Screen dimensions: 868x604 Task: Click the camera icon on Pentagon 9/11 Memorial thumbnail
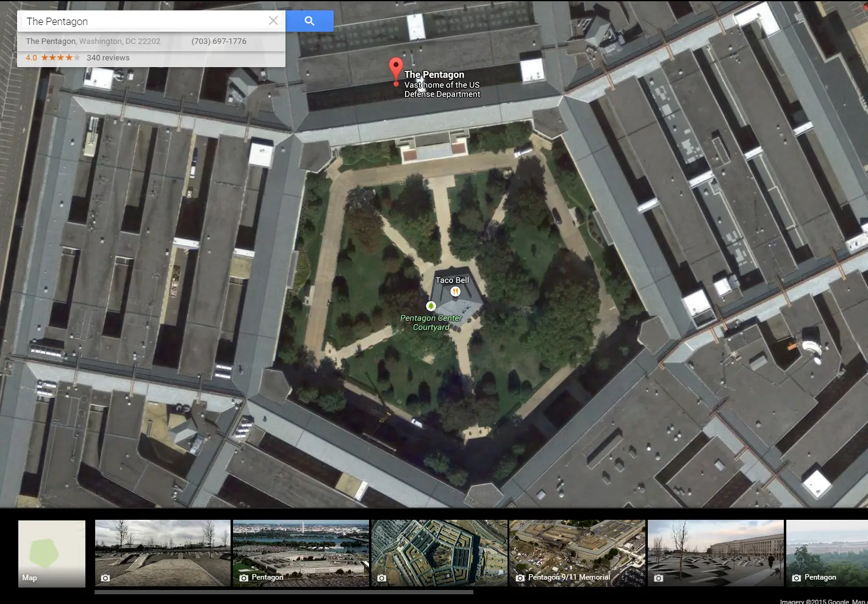(x=520, y=577)
